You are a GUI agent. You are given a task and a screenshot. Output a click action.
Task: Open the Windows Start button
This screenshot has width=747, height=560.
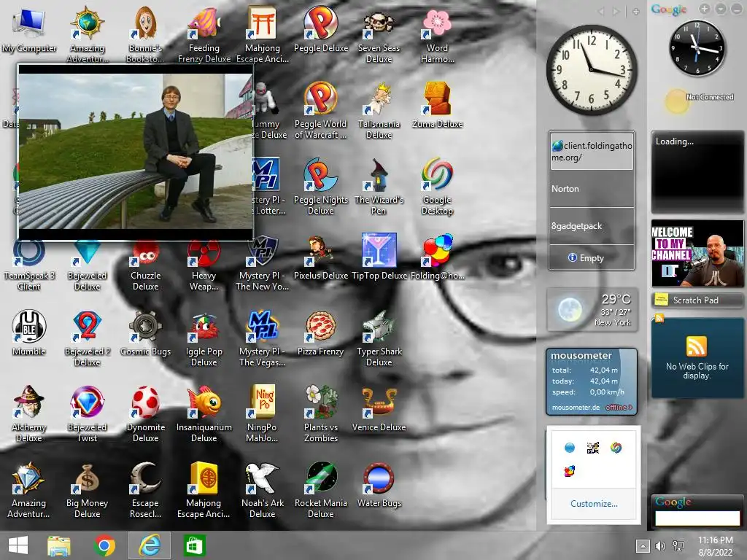[18, 545]
